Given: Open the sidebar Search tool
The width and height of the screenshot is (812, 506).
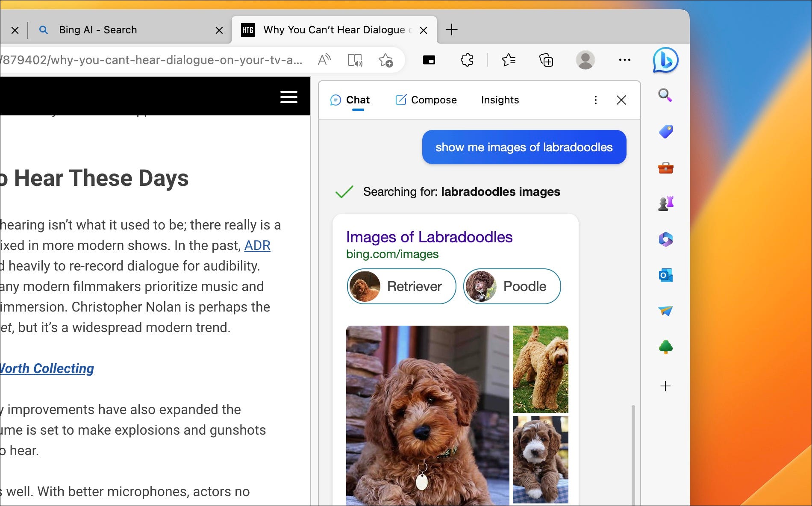Looking at the screenshot, I should tap(665, 95).
